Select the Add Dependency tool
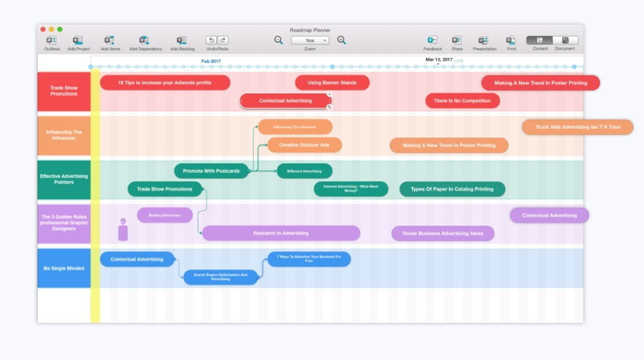Image resolution: width=644 pixels, height=360 pixels. pyautogui.click(x=145, y=40)
